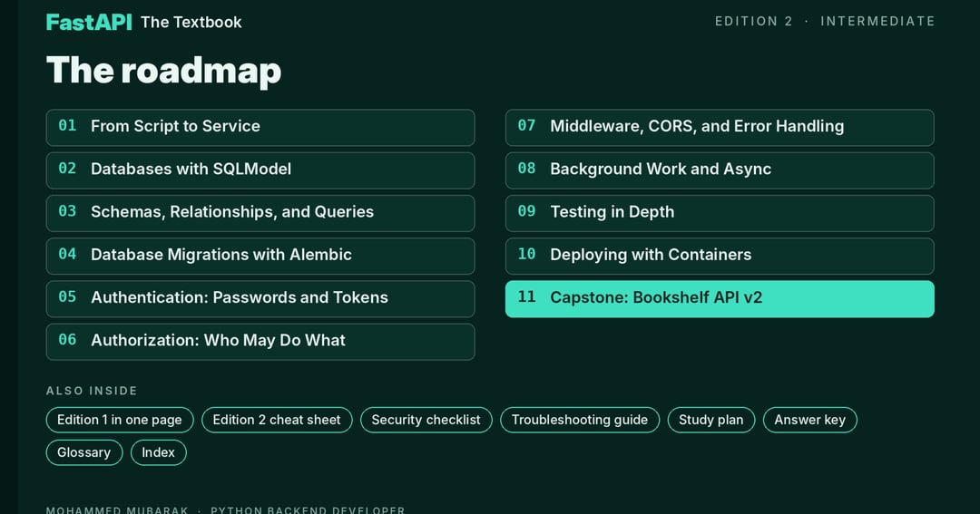Select chapter 08 Background Work and Async
The width and height of the screenshot is (980, 514).
pyautogui.click(x=720, y=170)
